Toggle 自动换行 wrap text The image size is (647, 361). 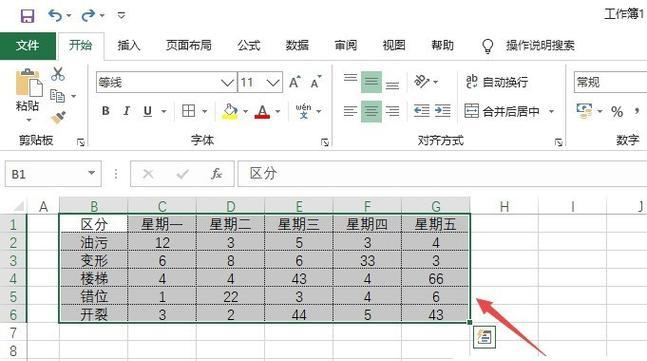(497, 82)
